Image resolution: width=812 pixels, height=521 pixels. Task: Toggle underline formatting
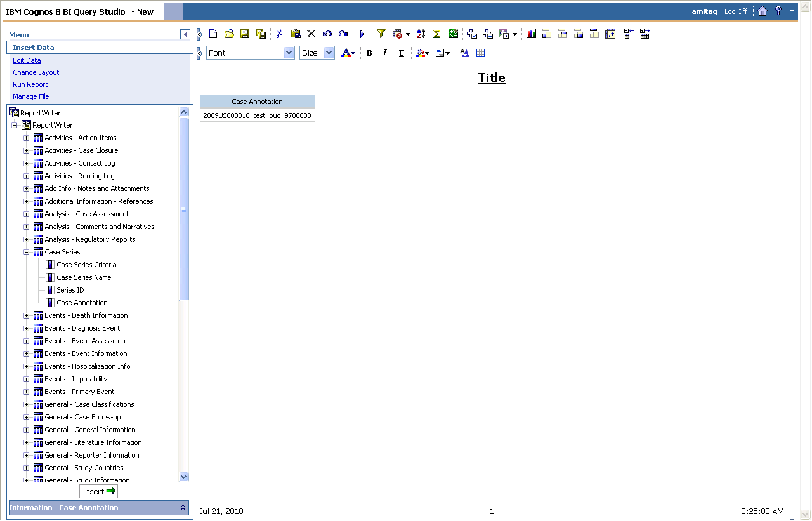pos(402,53)
